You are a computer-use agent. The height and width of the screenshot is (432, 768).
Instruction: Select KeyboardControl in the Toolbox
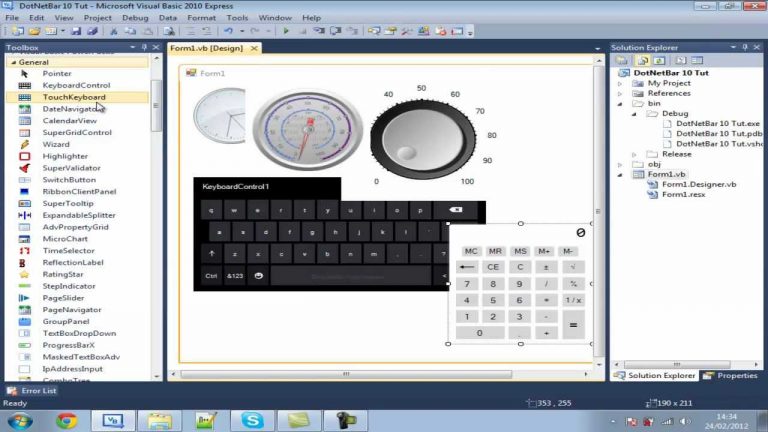coord(77,85)
